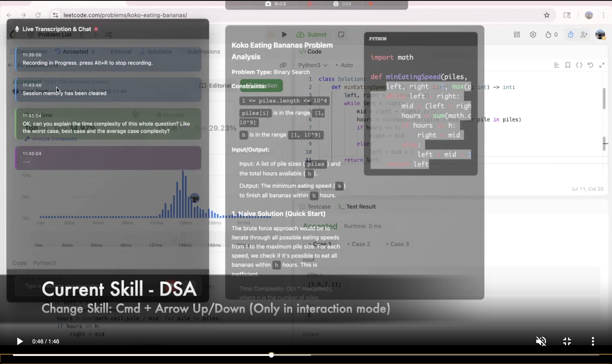This screenshot has height=364, width=612.
Task: Click the Runtime info circle icon
Action: (135, 114)
